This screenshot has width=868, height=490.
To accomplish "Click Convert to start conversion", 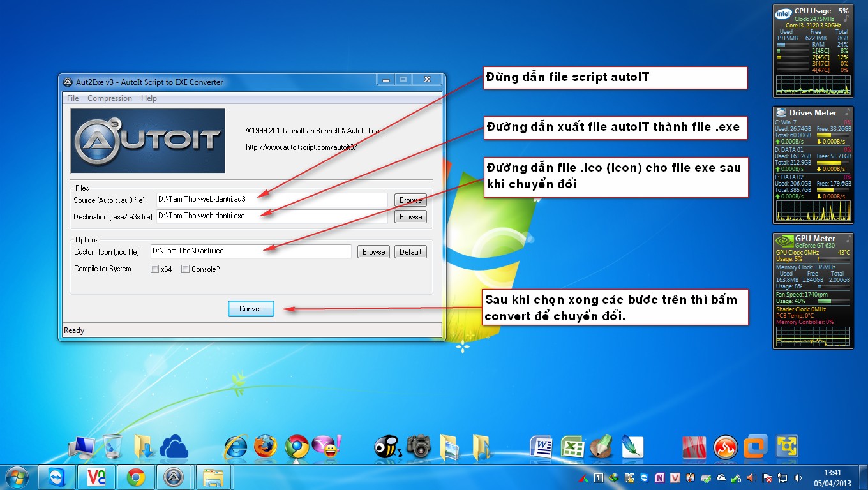I will [251, 308].
